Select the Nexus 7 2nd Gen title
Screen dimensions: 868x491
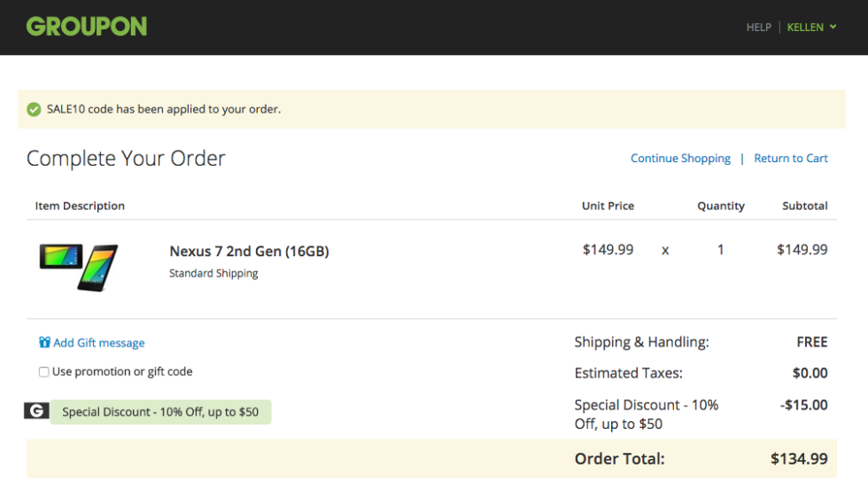point(249,252)
